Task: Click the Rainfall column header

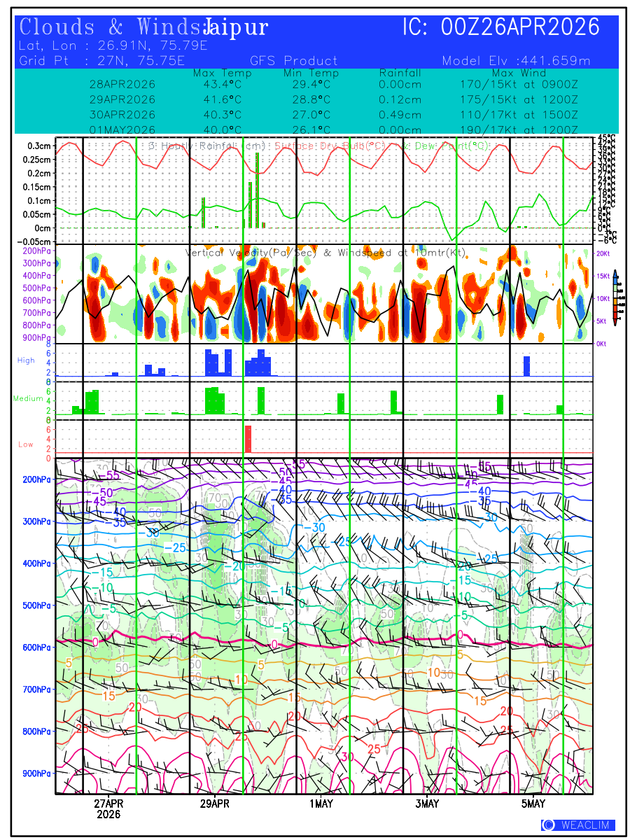Action: pos(400,73)
